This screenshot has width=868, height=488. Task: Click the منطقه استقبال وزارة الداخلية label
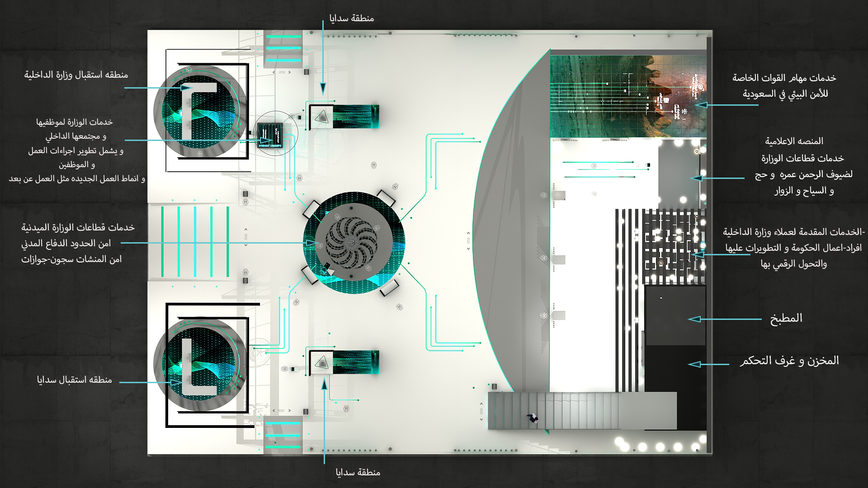(76, 75)
